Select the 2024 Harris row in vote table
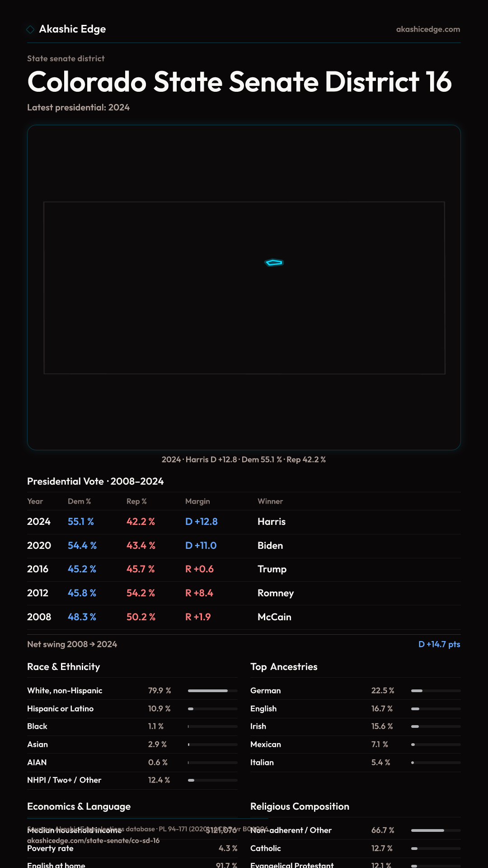Viewport: 488px width, 868px height. point(244,522)
